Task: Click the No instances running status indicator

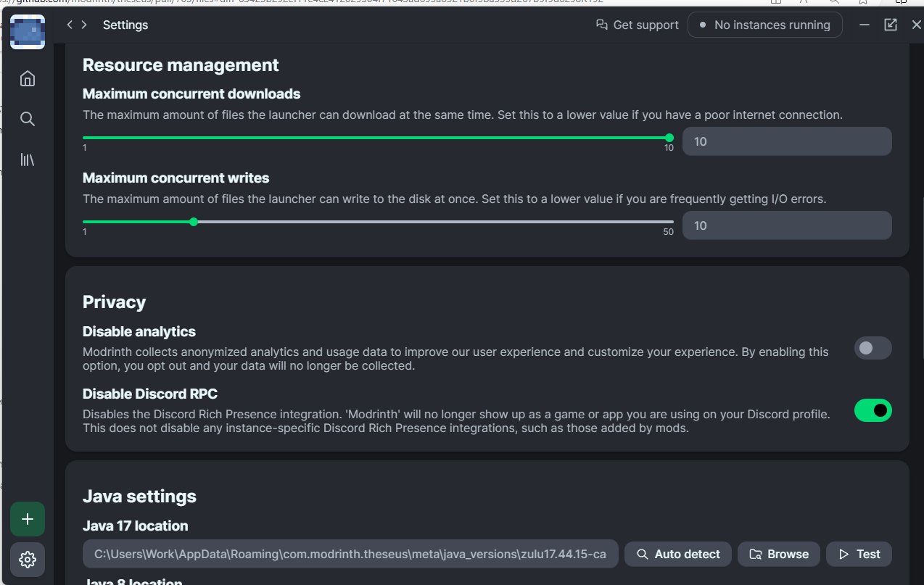Action: click(x=764, y=24)
